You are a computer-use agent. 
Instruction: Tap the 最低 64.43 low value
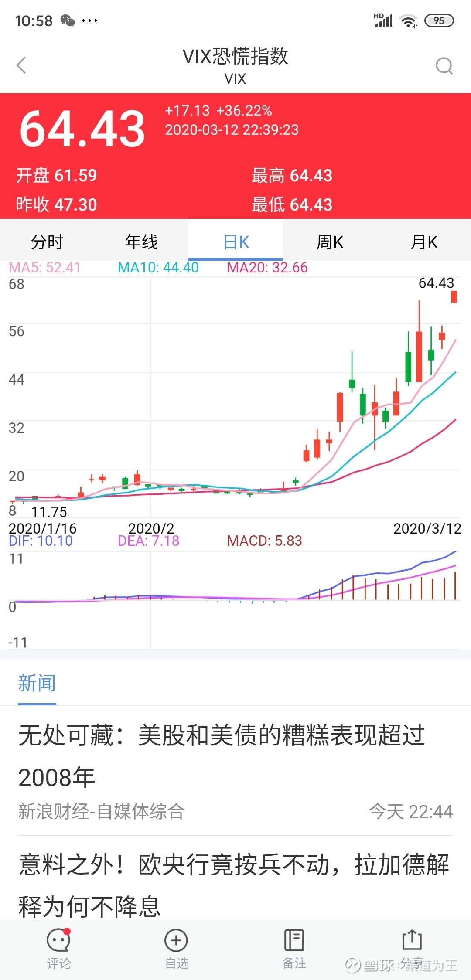point(292,204)
